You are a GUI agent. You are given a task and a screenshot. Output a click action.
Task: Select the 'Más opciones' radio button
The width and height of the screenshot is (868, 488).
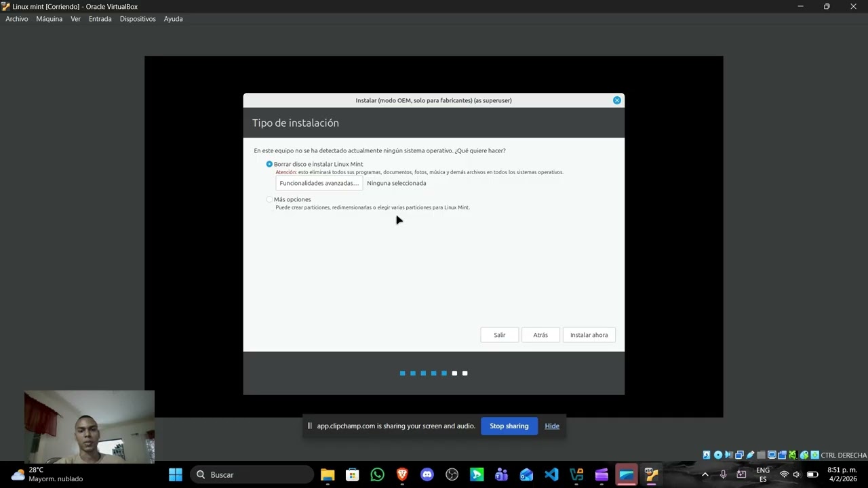pyautogui.click(x=269, y=199)
